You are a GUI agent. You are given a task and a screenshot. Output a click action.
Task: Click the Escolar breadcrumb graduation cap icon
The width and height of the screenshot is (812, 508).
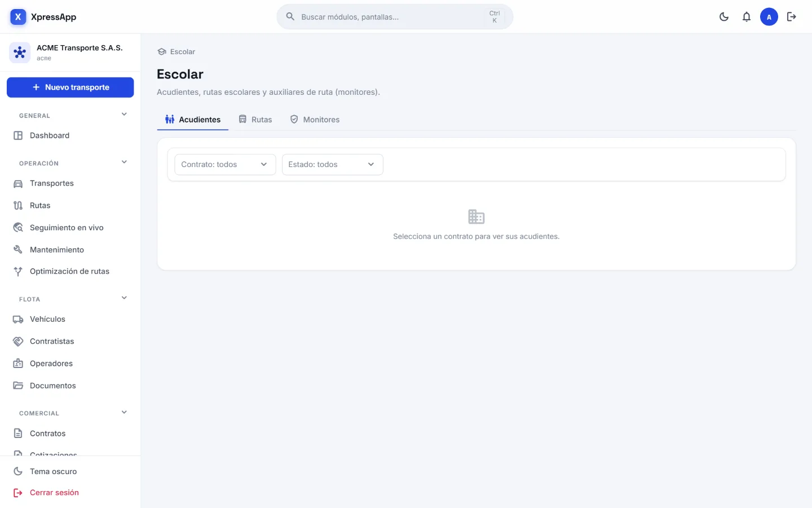162,52
